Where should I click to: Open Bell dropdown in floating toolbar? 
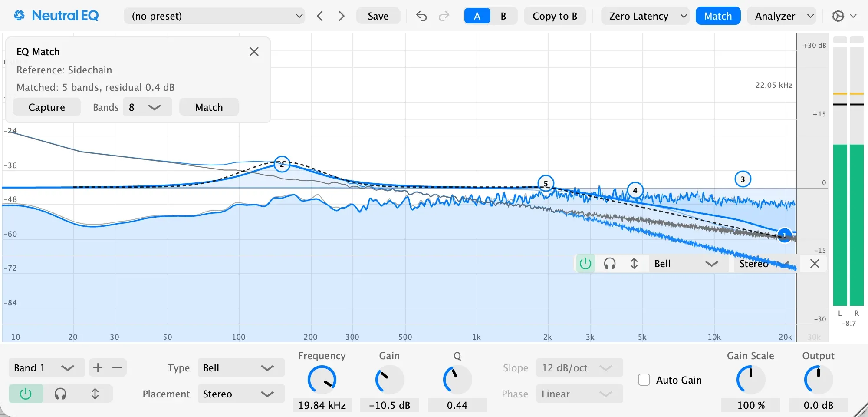tap(688, 264)
